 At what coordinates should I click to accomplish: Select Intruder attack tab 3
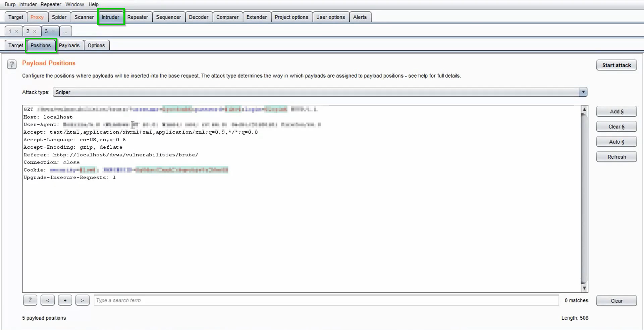tap(46, 31)
